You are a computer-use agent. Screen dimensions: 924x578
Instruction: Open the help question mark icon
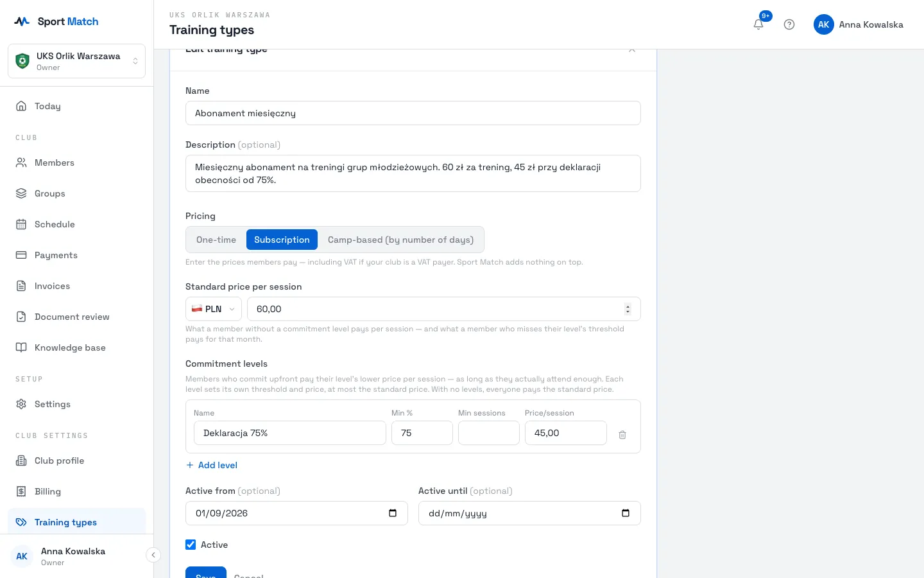click(x=789, y=24)
